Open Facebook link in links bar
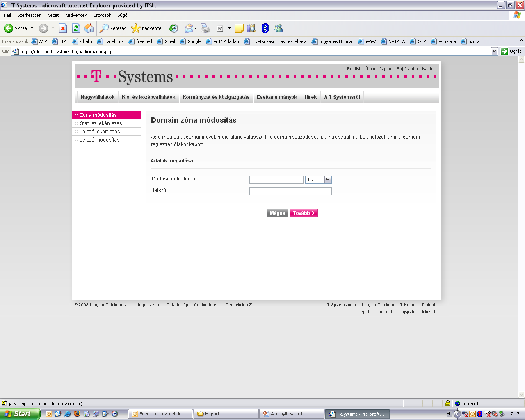The width and height of the screenshot is (525, 420). pos(110,41)
